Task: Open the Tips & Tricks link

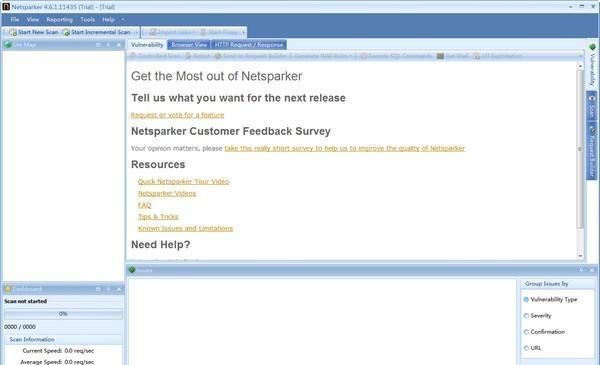Action: [158, 217]
